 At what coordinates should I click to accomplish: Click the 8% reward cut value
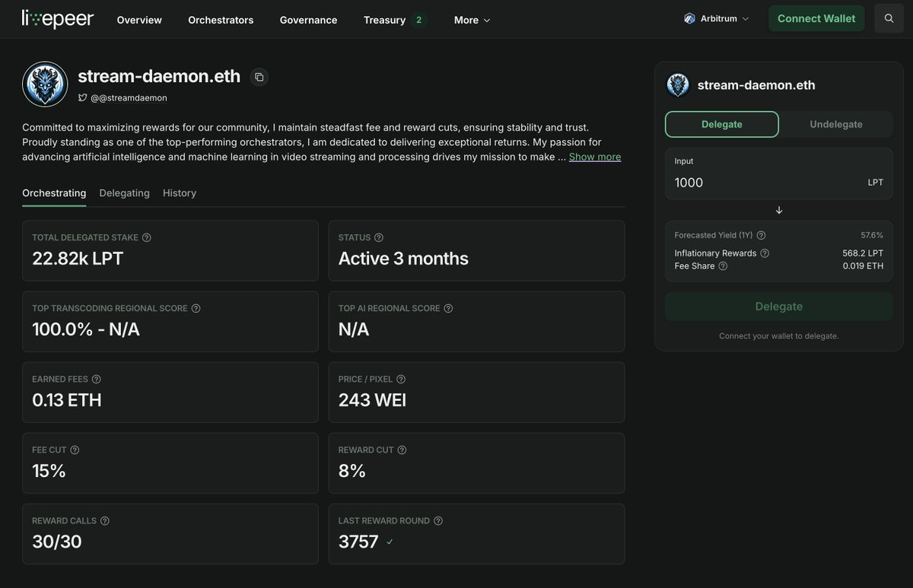click(352, 471)
